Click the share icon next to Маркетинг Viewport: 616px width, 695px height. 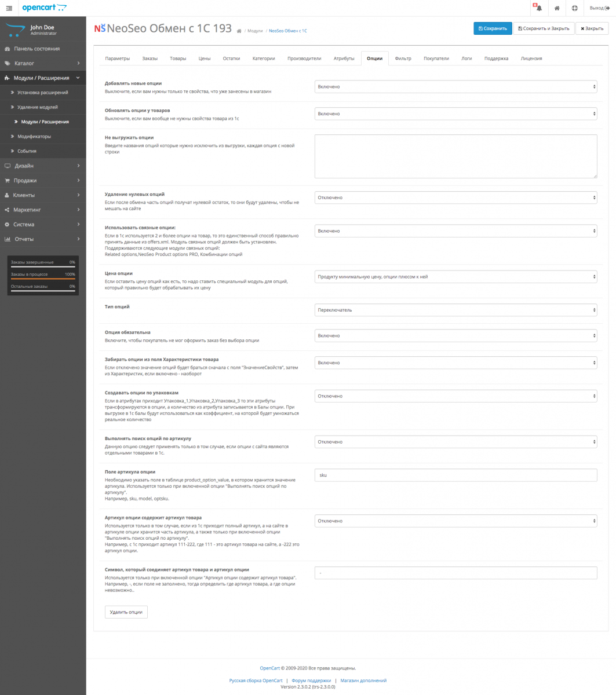(x=8, y=210)
